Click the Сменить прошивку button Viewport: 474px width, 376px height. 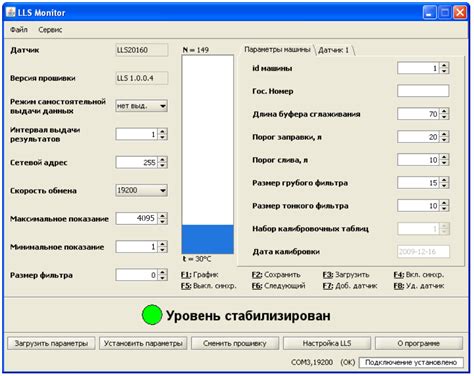coord(235,343)
